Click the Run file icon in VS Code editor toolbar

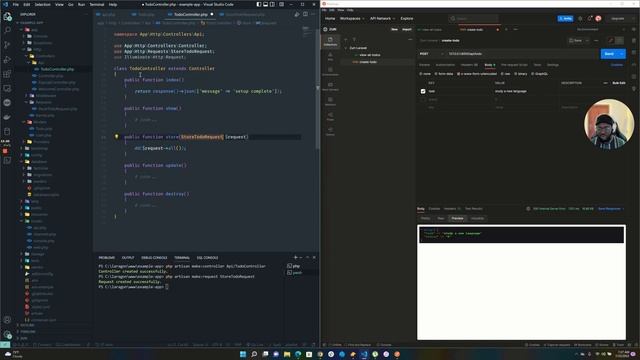pyautogui.click(x=297, y=14)
